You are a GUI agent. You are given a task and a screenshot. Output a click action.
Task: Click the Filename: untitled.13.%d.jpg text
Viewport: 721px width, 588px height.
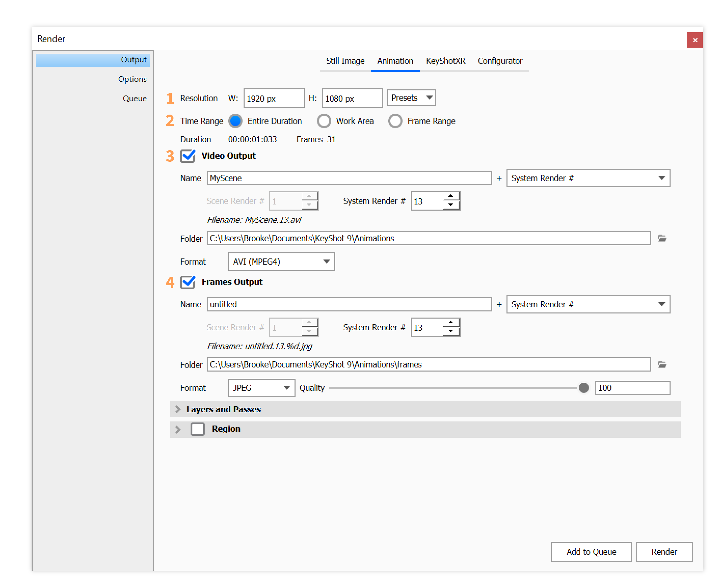(x=260, y=347)
